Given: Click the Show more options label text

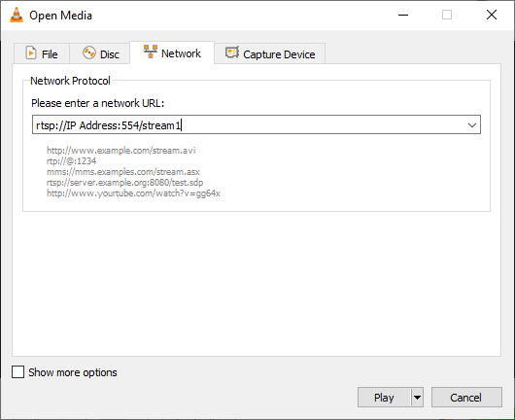Looking at the screenshot, I should click(x=73, y=372).
